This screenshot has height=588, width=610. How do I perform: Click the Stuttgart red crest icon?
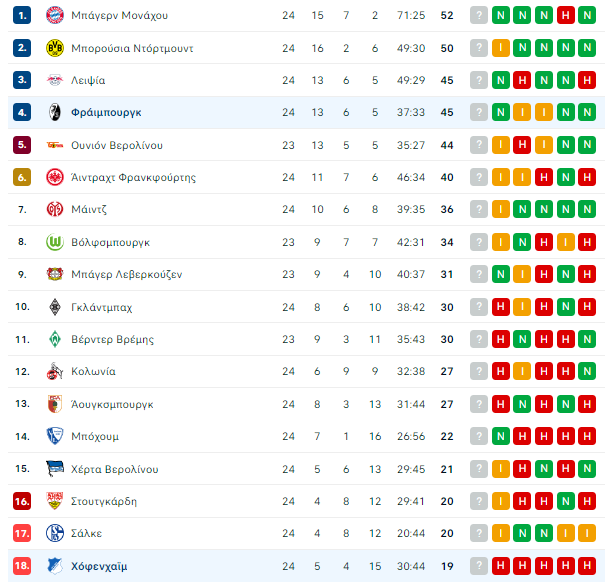coord(55,501)
